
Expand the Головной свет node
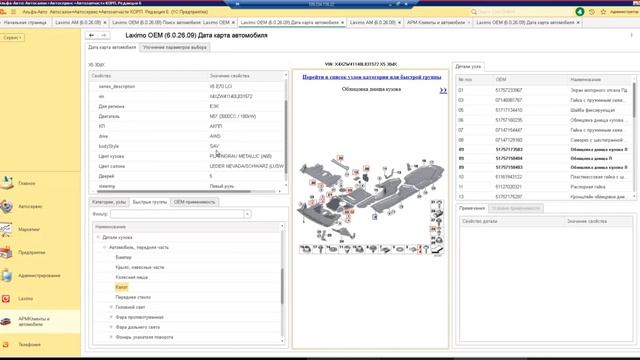pyautogui.click(x=111, y=307)
